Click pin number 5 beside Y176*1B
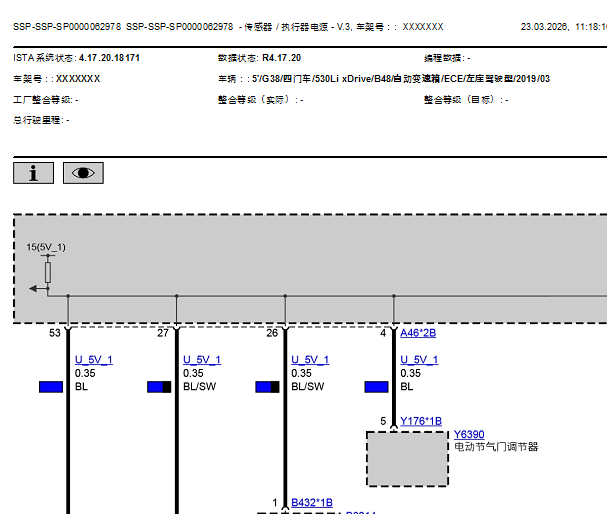Screen dimensions: 607x514 [x=383, y=421]
